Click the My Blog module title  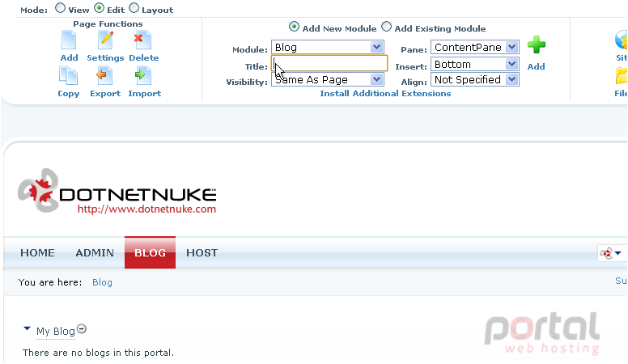56,332
